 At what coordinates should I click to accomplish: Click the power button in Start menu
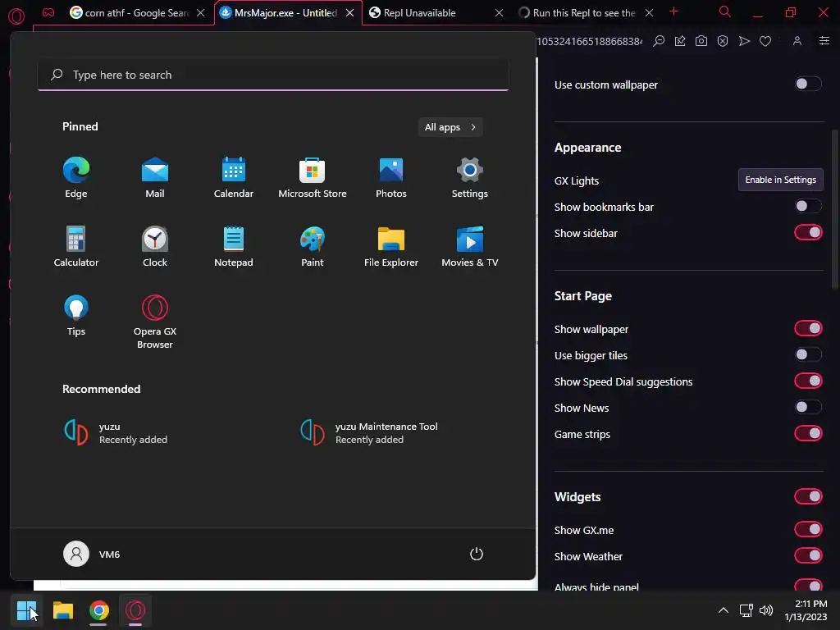tap(477, 554)
